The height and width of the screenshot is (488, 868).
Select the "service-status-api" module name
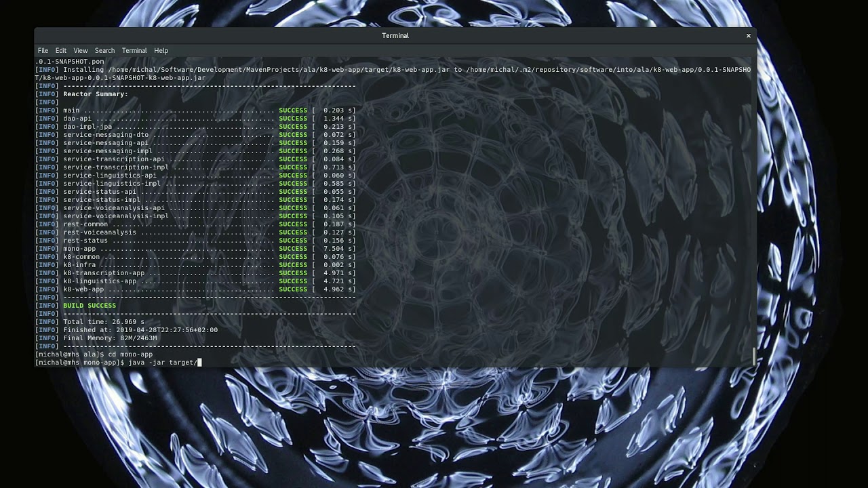point(100,192)
